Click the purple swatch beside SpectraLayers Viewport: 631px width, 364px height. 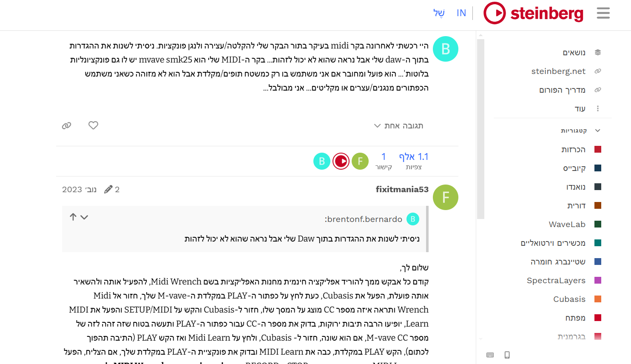tap(598, 281)
